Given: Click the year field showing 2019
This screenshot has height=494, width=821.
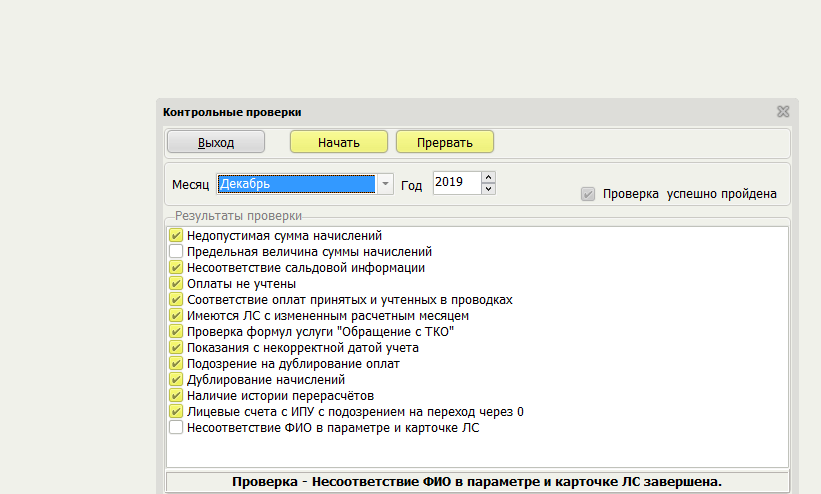Looking at the screenshot, I should 457,183.
